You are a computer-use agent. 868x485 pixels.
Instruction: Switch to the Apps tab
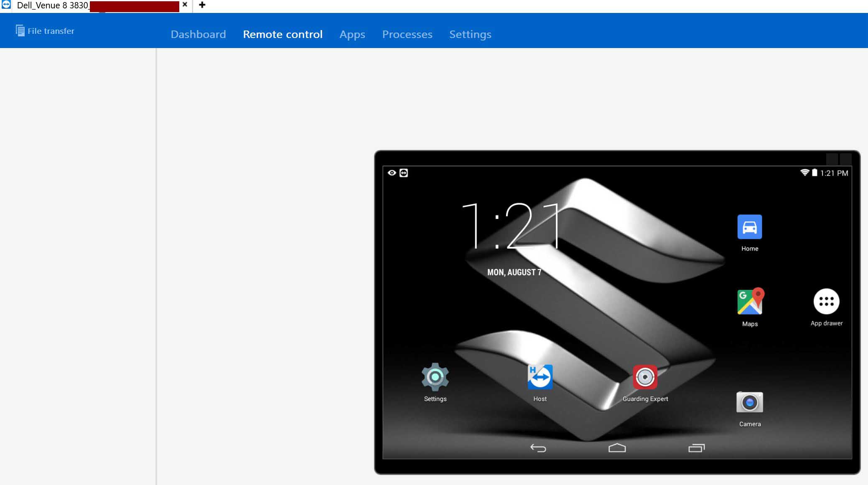pyautogui.click(x=352, y=34)
